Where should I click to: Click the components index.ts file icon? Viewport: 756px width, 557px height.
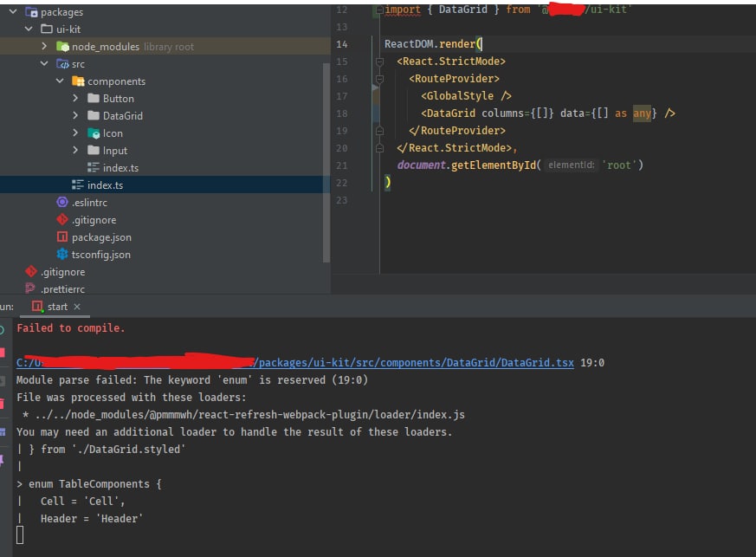tap(93, 167)
